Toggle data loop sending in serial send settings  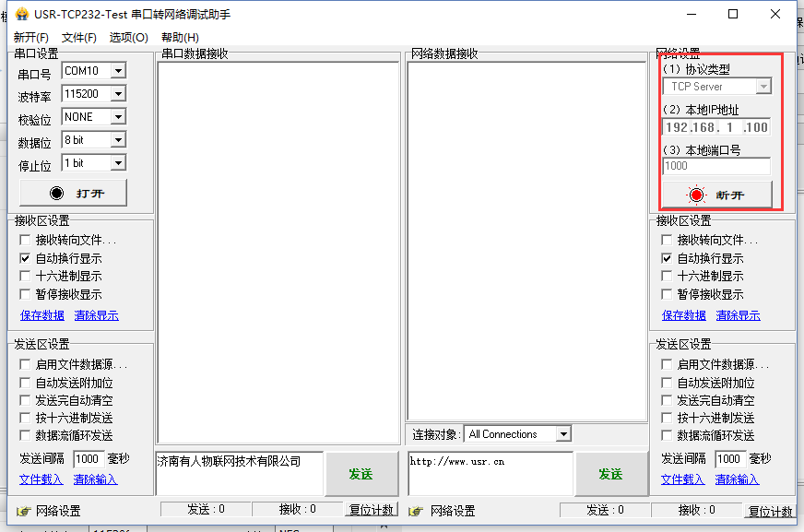(x=26, y=435)
